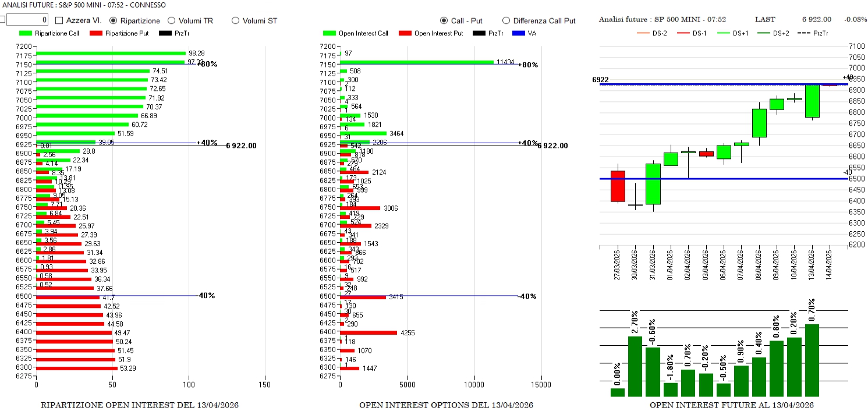Enable the Azzera Vl. checkbox
Image resolution: width=868 pixels, height=411 pixels.
[59, 20]
